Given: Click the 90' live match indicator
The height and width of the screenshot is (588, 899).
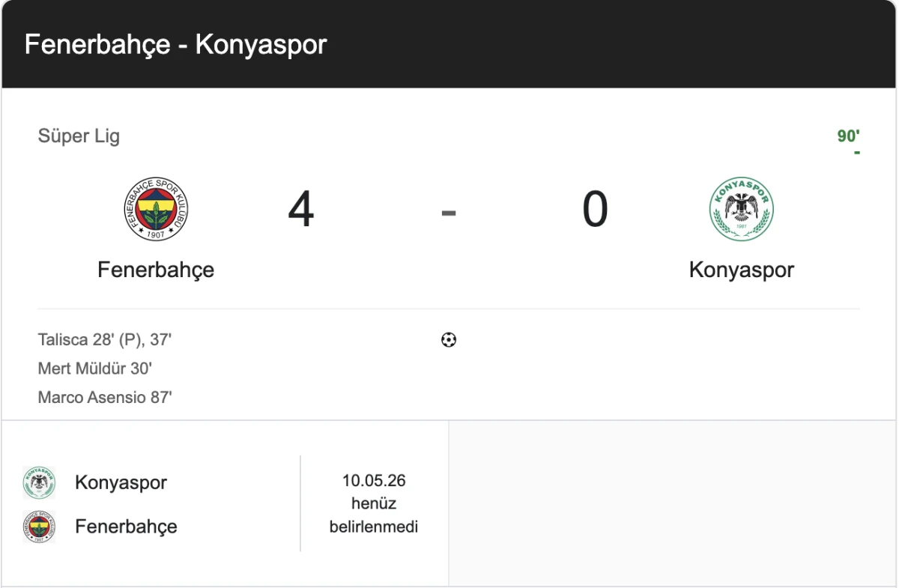Looking at the screenshot, I should [x=849, y=136].
